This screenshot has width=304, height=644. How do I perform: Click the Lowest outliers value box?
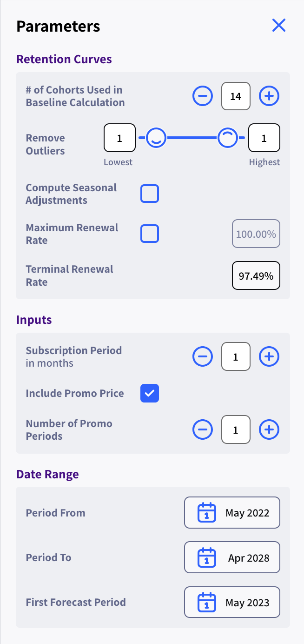pos(119,138)
